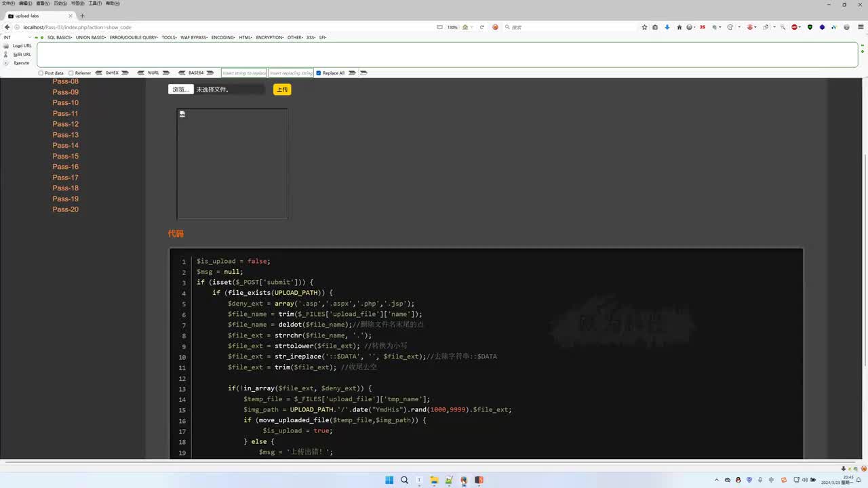This screenshot has width=868, height=488.
Task: Click the Execute icon in HackBar
Action: coord(6,63)
